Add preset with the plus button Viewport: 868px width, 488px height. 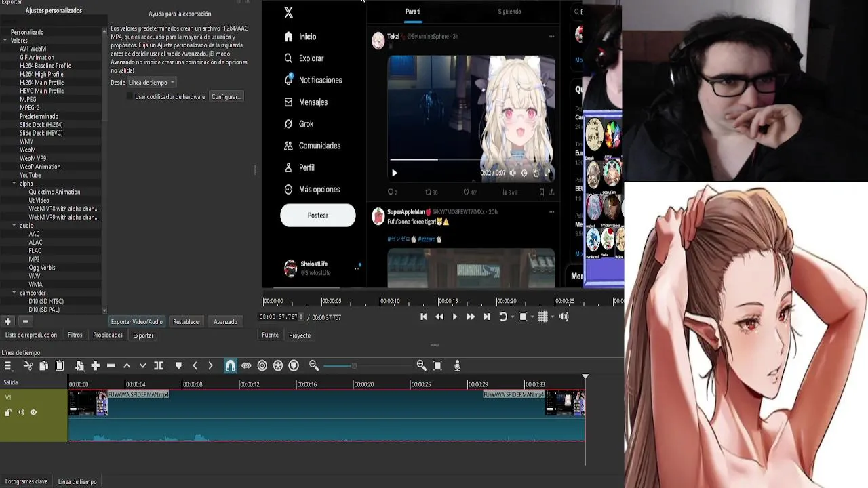7,321
